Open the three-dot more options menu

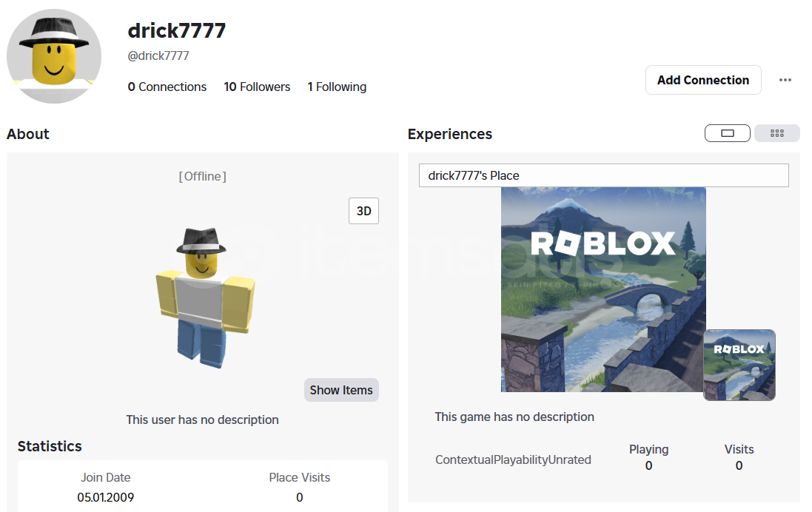(785, 80)
